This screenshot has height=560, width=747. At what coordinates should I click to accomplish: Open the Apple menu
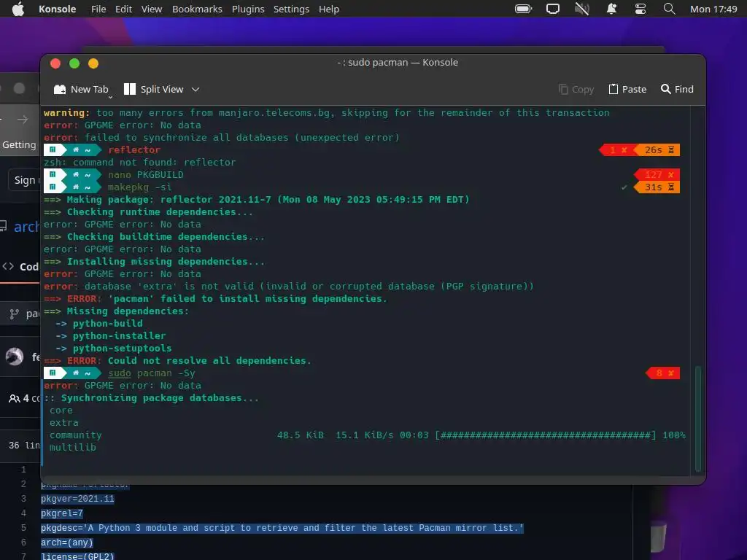[x=18, y=9]
